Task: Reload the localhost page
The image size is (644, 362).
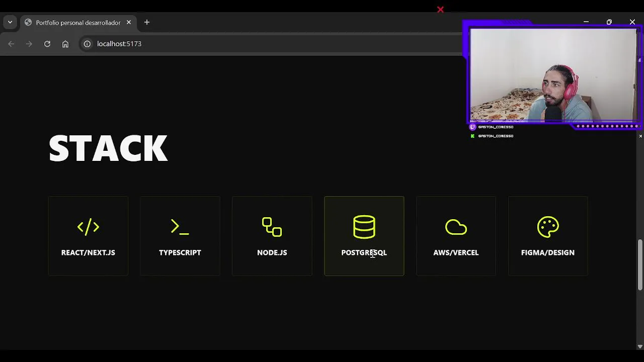Action: (47, 44)
